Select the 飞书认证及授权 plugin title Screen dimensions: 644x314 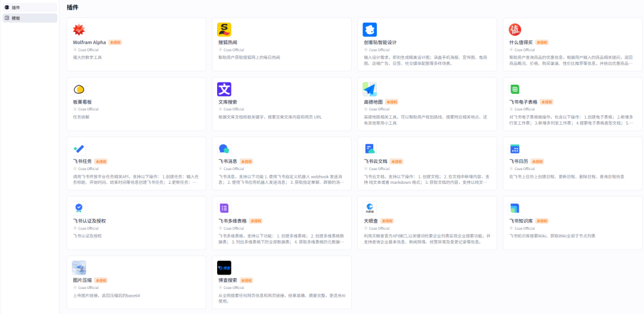click(89, 221)
